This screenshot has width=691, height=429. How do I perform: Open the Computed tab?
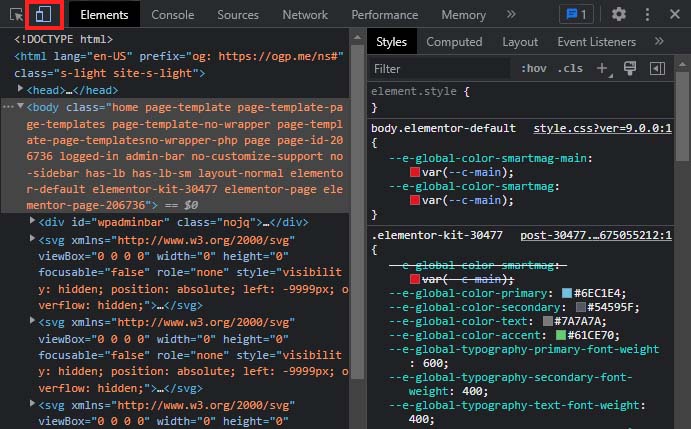click(454, 42)
